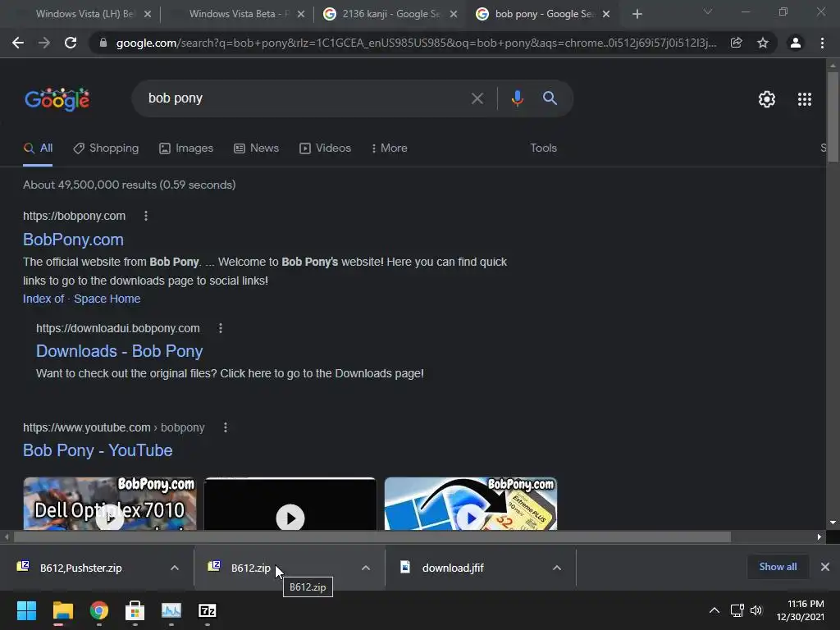Open options for the bobpony.com result
840x630 pixels.
pos(146,216)
